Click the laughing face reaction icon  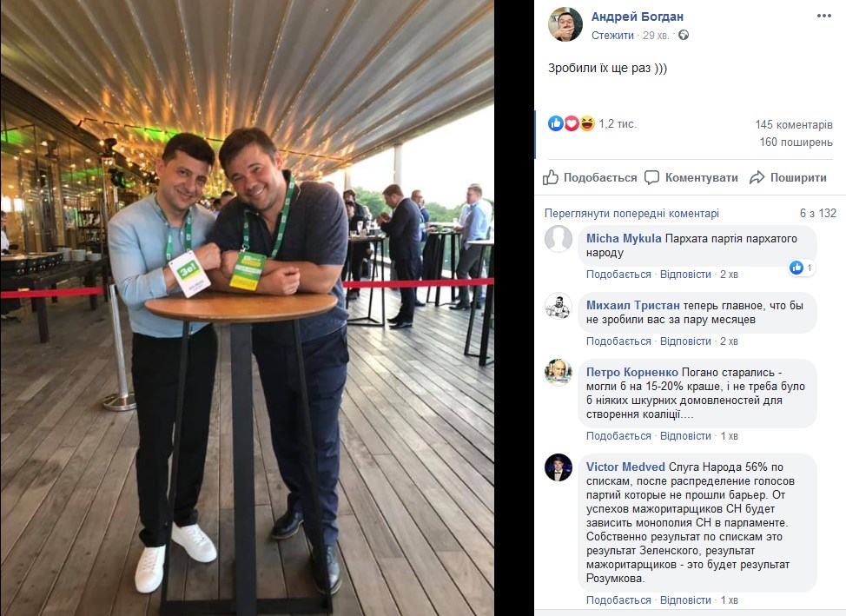click(x=587, y=123)
